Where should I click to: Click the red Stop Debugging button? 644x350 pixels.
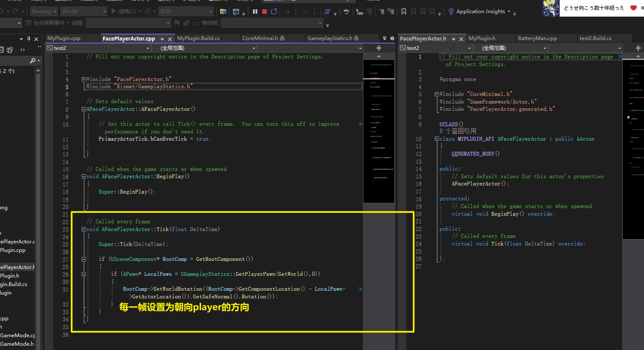pos(264,12)
